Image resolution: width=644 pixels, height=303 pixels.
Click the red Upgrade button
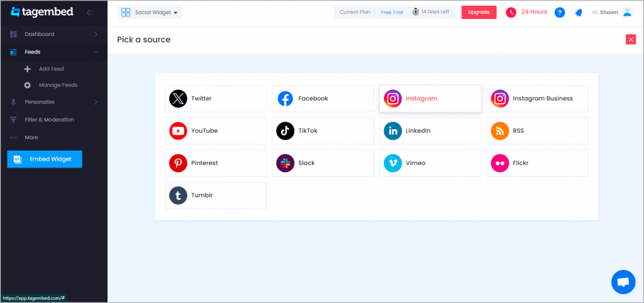479,13
